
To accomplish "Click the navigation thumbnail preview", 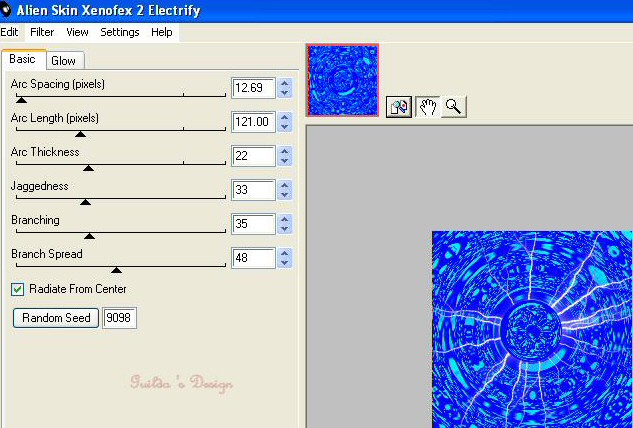I will 342,80.
